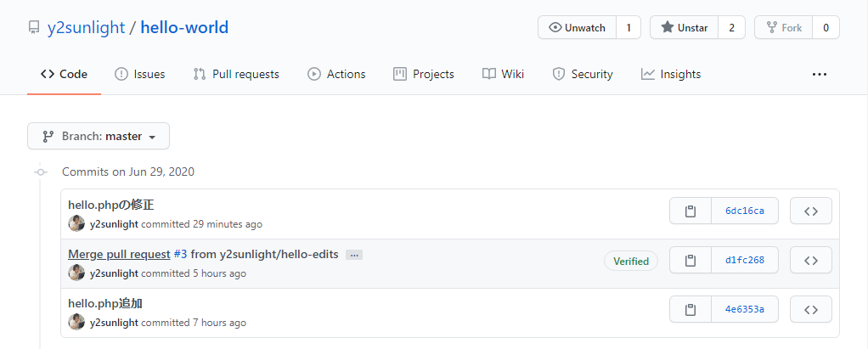Expand the merge commit description ellipsis
Viewport: 868px width, 349px height.
354,255
